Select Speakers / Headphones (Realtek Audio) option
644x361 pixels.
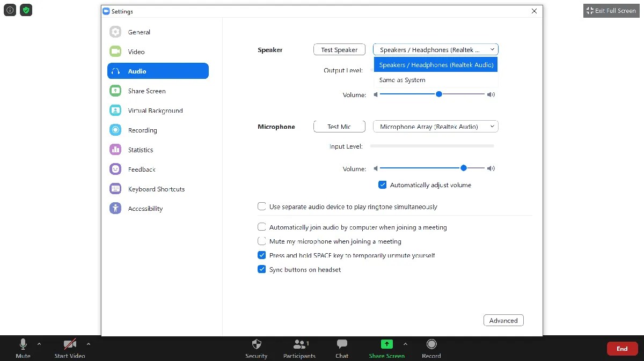click(x=436, y=65)
